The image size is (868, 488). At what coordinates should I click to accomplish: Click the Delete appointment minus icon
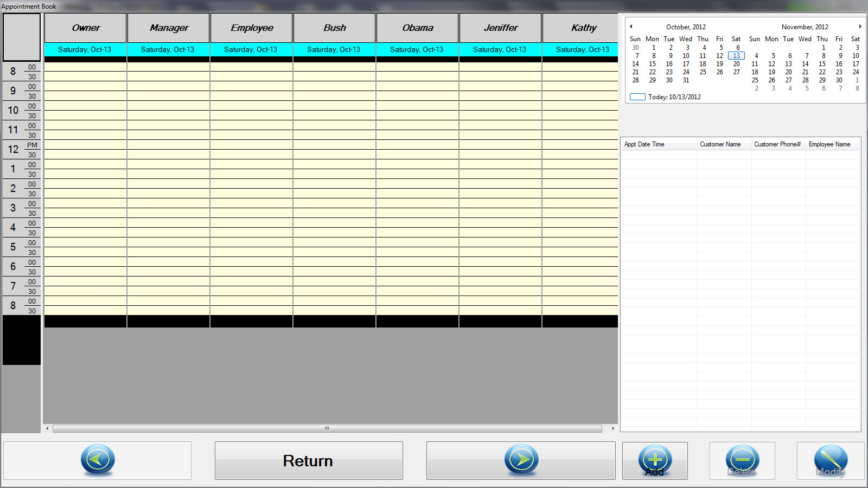(742, 460)
